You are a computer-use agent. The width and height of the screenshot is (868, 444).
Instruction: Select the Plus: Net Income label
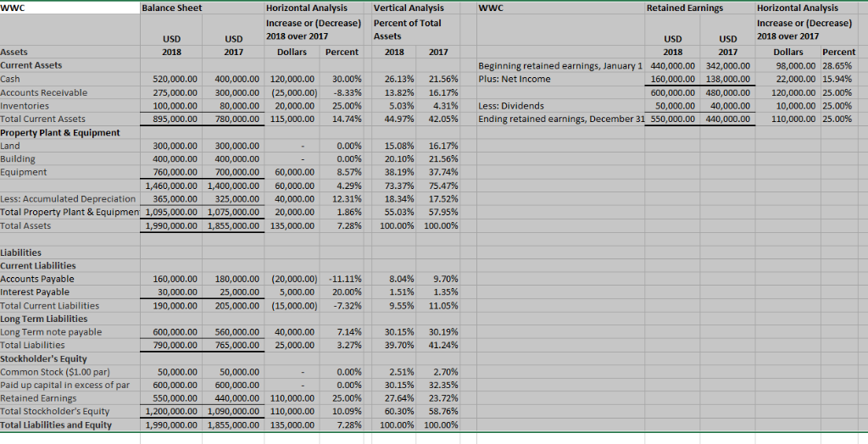click(x=515, y=79)
